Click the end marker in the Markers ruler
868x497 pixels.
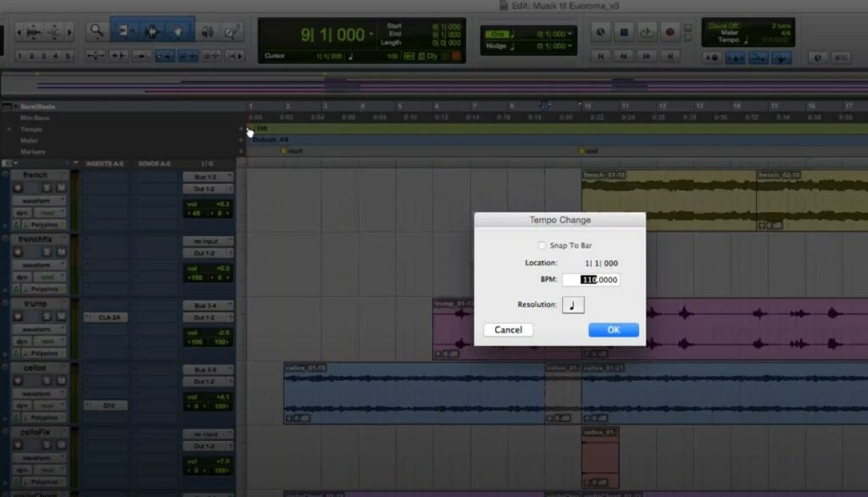[x=580, y=151]
